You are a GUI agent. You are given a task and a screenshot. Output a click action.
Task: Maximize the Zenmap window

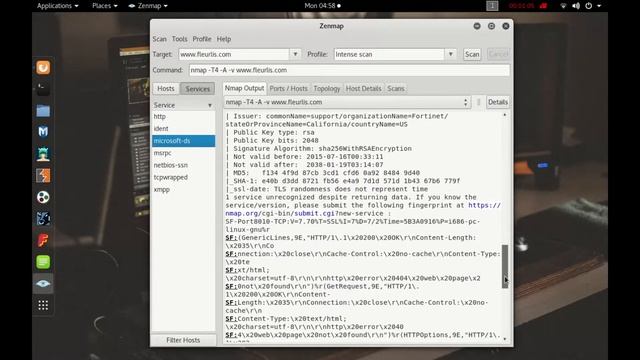[491, 26]
